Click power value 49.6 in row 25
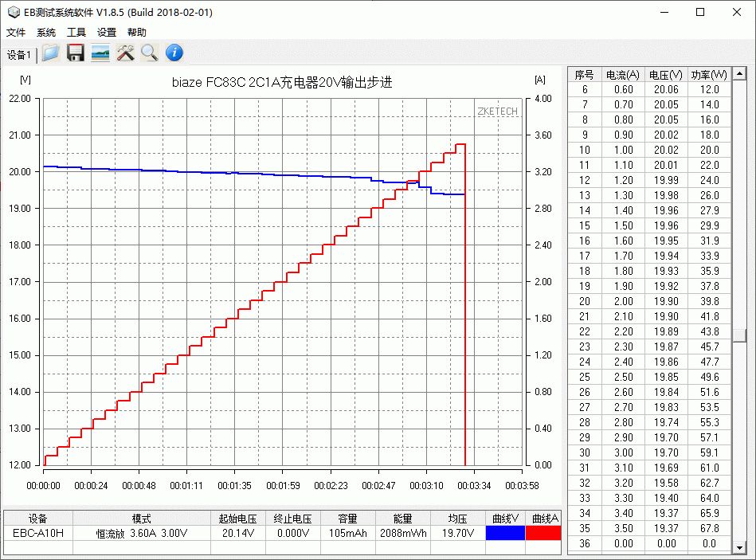 click(709, 377)
